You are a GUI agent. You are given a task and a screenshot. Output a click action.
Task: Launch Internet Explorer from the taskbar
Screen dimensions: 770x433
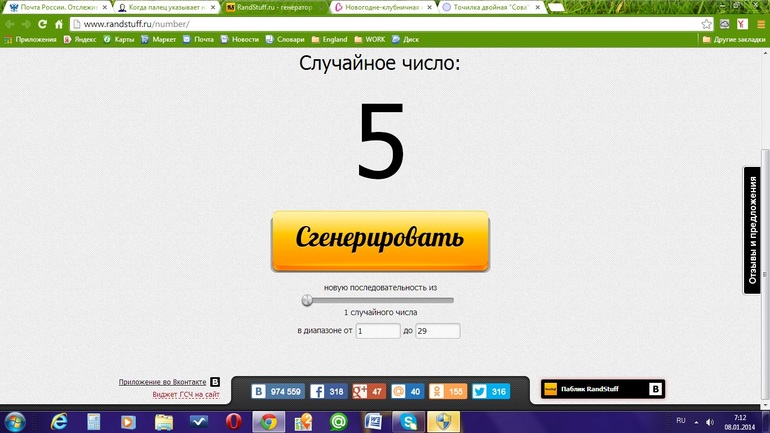click(59, 422)
